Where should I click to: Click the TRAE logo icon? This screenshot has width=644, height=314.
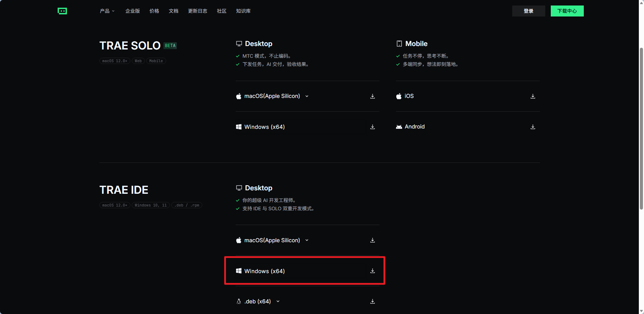coord(62,11)
